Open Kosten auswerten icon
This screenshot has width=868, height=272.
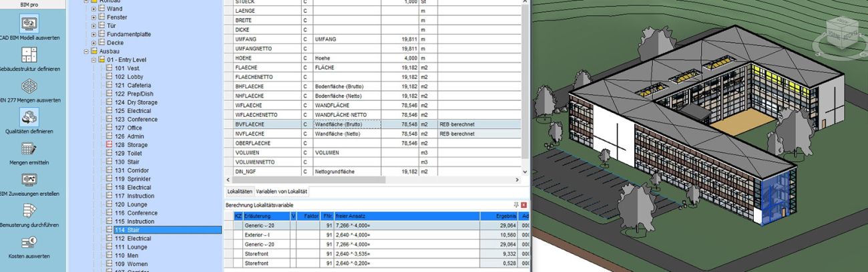coord(29,242)
